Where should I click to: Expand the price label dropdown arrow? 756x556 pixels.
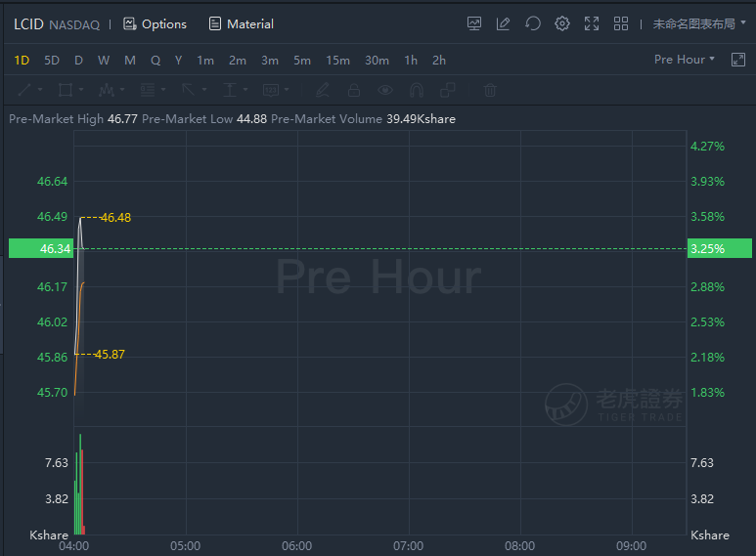click(x=287, y=90)
